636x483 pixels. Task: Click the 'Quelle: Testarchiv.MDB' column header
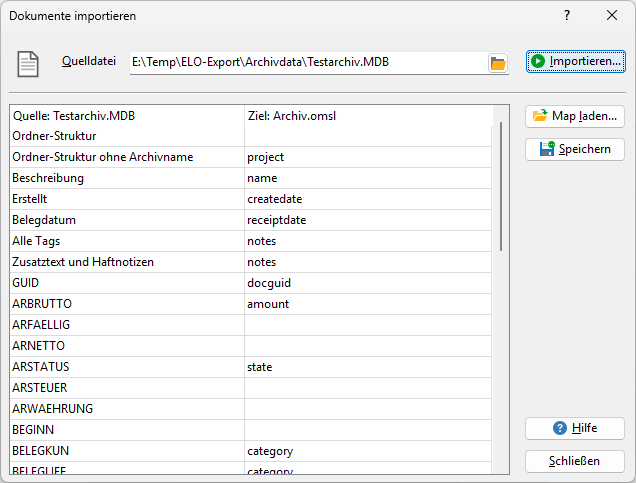click(126, 115)
